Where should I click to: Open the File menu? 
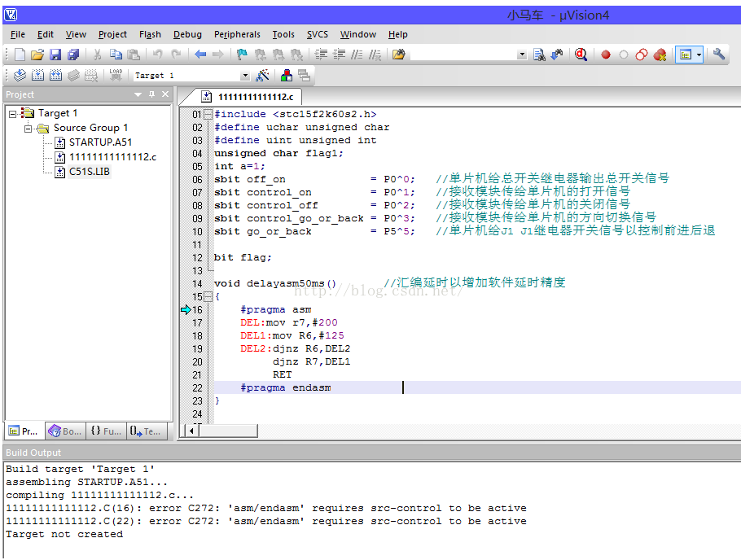[17, 34]
